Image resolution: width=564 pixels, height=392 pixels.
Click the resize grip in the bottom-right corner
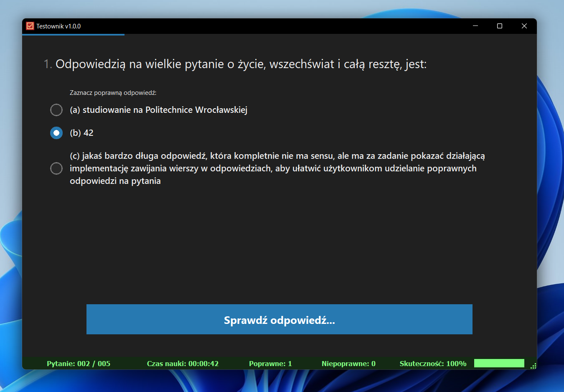pyautogui.click(x=533, y=366)
